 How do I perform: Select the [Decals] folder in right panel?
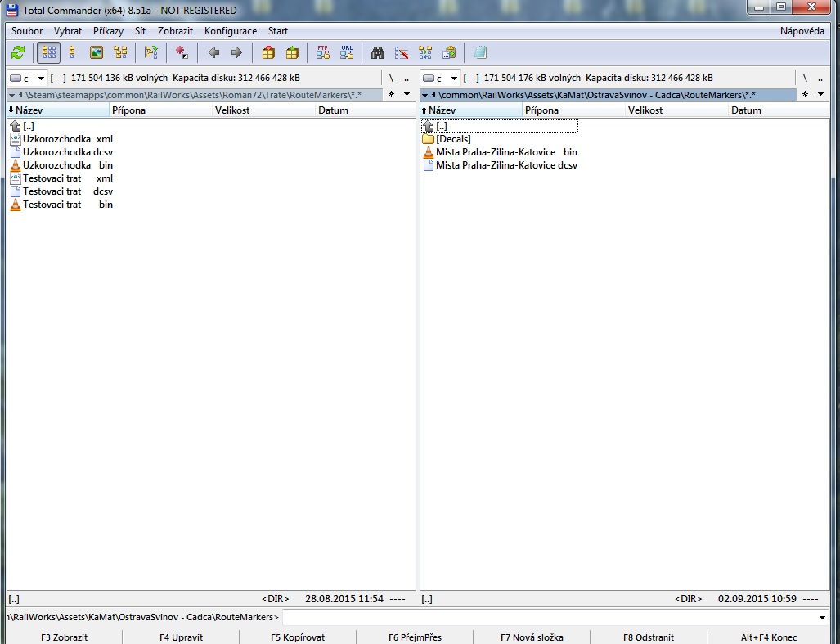pos(447,139)
